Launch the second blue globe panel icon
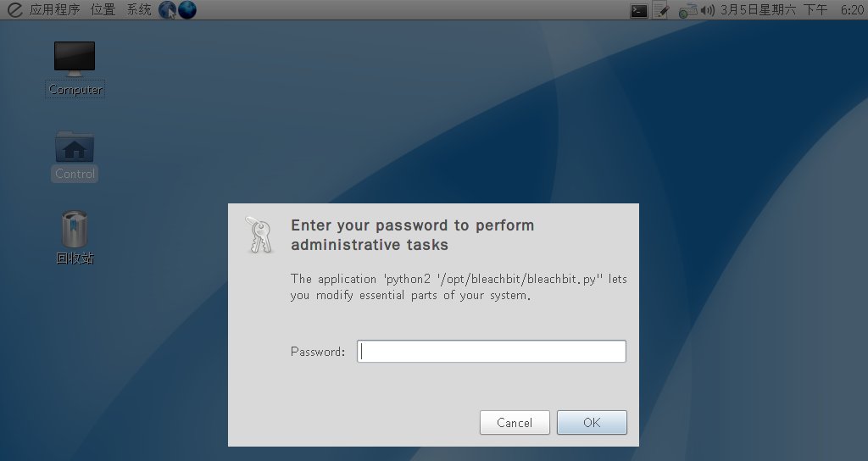868x461 pixels. [187, 9]
